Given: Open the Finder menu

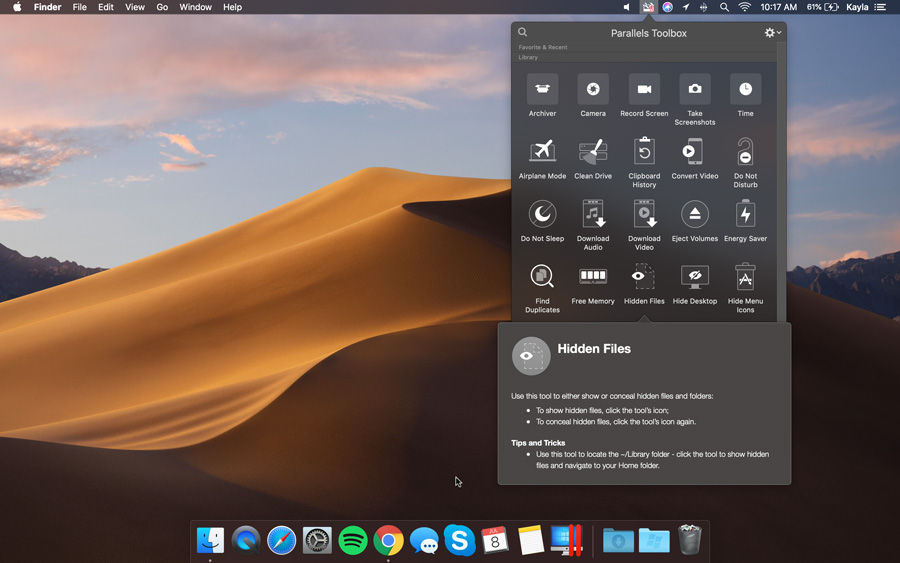Looking at the screenshot, I should (x=48, y=7).
